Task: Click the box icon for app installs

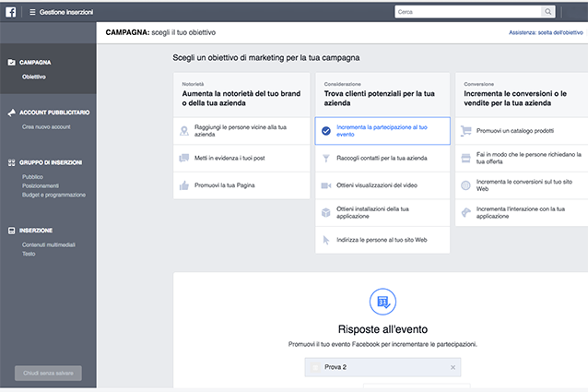Action: (x=326, y=213)
